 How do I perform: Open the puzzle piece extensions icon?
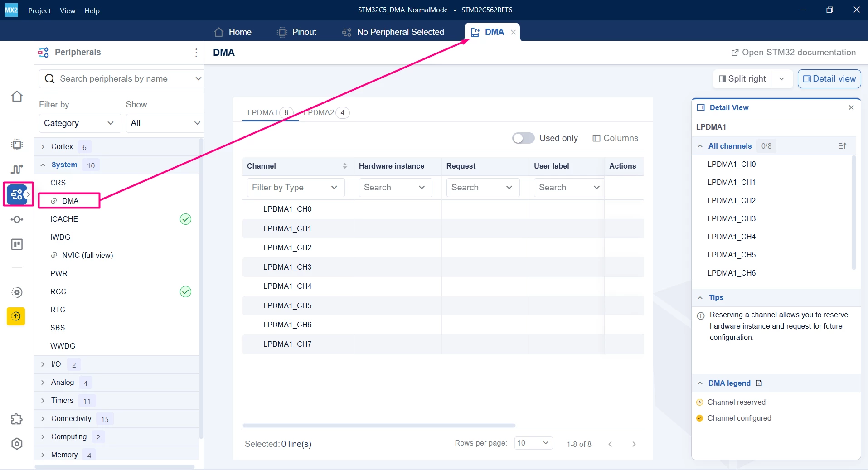tap(17, 419)
